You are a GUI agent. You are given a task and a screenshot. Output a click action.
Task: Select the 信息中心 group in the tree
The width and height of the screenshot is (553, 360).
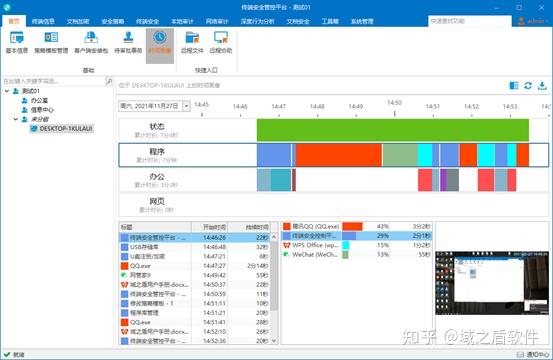[x=42, y=110]
